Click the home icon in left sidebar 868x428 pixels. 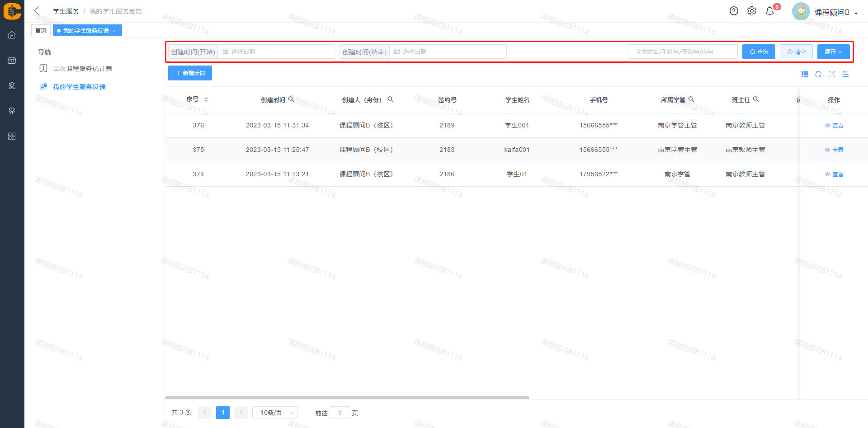[12, 35]
